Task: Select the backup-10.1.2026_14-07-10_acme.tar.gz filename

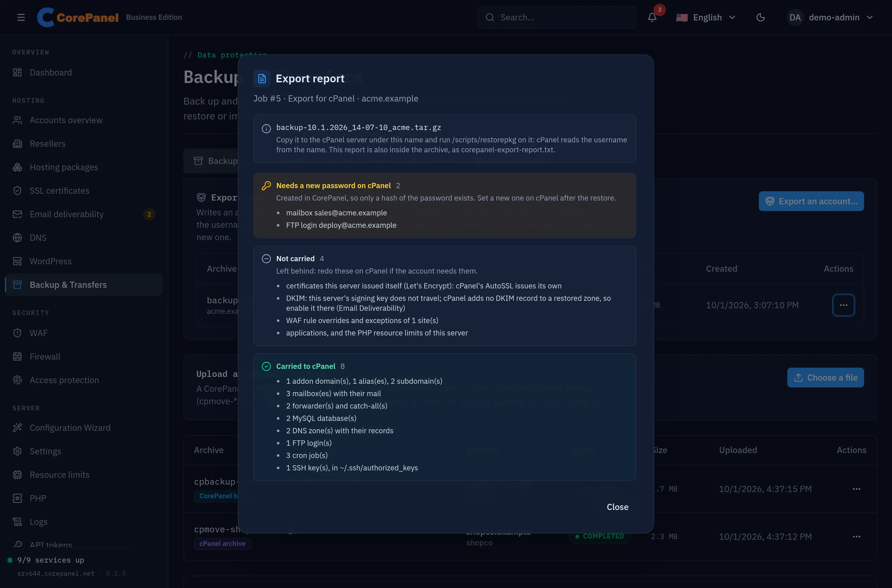Action: [x=358, y=128]
